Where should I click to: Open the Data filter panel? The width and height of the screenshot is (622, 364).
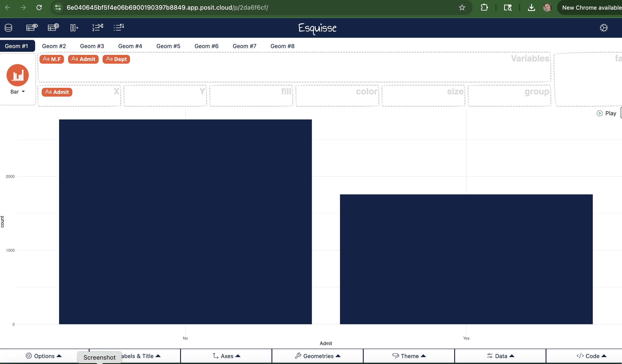(x=500, y=356)
